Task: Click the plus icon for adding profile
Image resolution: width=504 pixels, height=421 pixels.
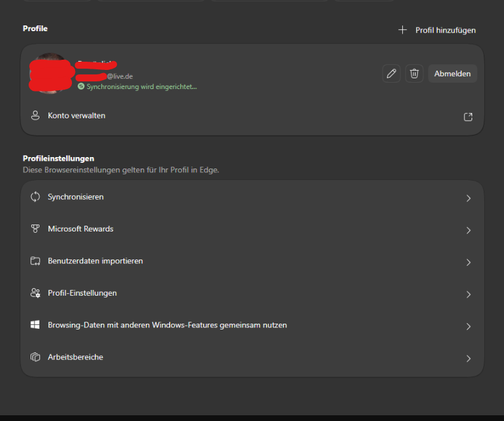Action: pyautogui.click(x=402, y=30)
